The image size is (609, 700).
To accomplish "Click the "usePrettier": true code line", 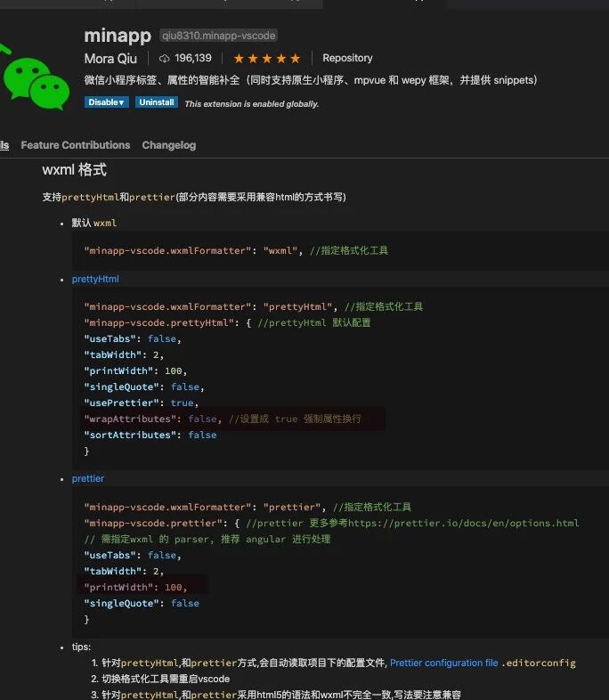I will [x=141, y=403].
